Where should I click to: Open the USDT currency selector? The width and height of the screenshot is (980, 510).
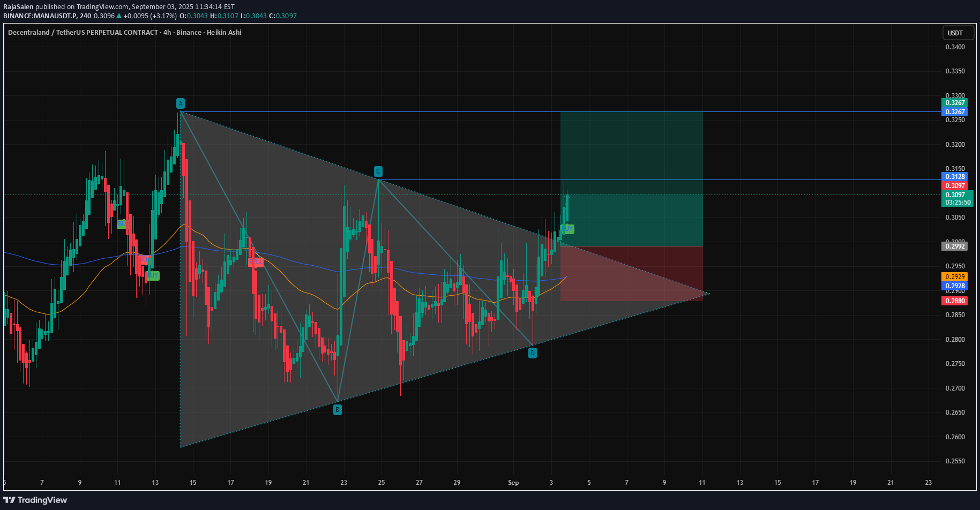tap(958, 33)
